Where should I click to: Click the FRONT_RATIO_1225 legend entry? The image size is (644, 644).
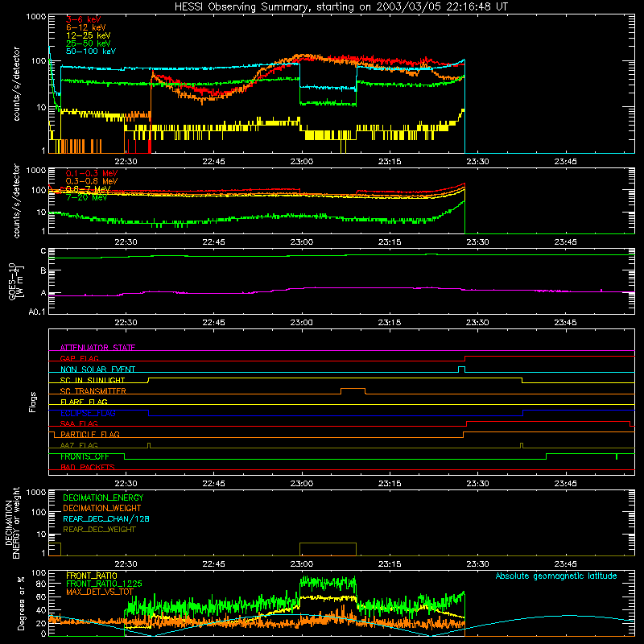point(104,584)
